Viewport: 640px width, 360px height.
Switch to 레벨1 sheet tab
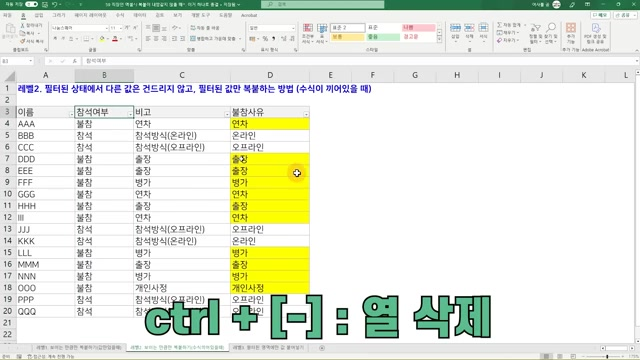coord(79,348)
